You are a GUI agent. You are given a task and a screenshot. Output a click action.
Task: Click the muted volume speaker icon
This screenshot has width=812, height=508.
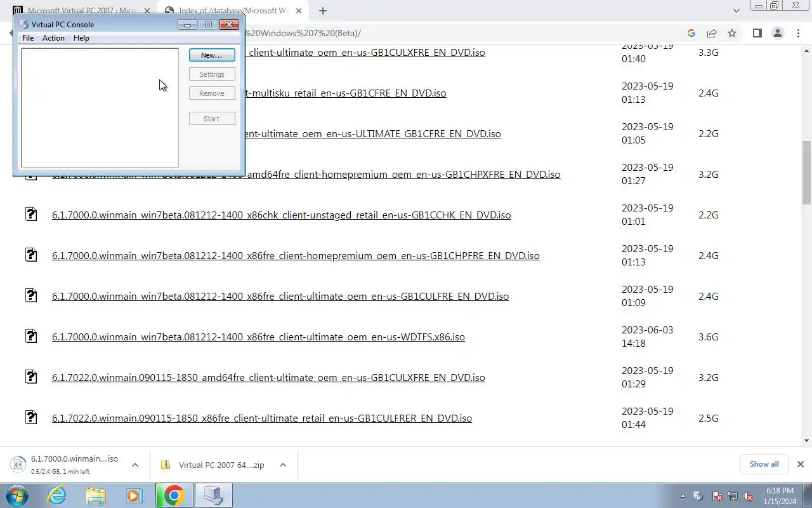(749, 496)
